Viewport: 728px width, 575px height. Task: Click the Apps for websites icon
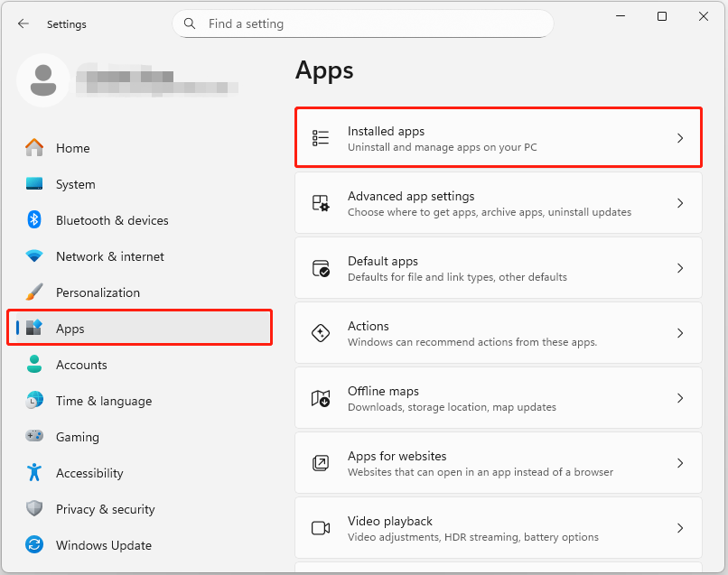click(x=321, y=462)
